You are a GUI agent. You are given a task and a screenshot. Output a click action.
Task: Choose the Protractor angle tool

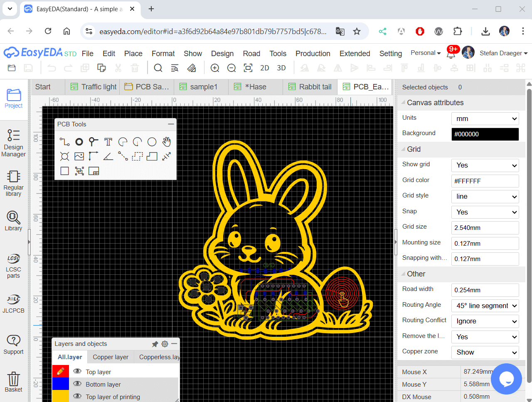click(108, 157)
